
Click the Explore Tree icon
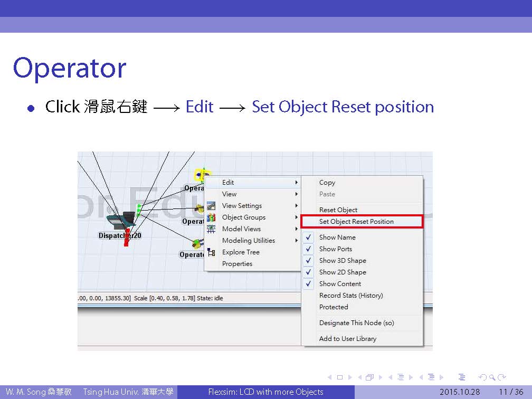pos(211,252)
